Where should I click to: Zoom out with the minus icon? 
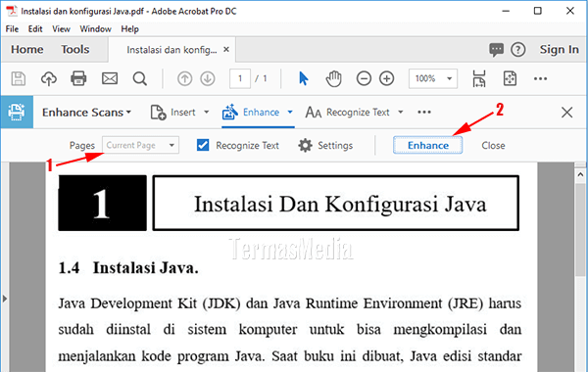click(364, 78)
